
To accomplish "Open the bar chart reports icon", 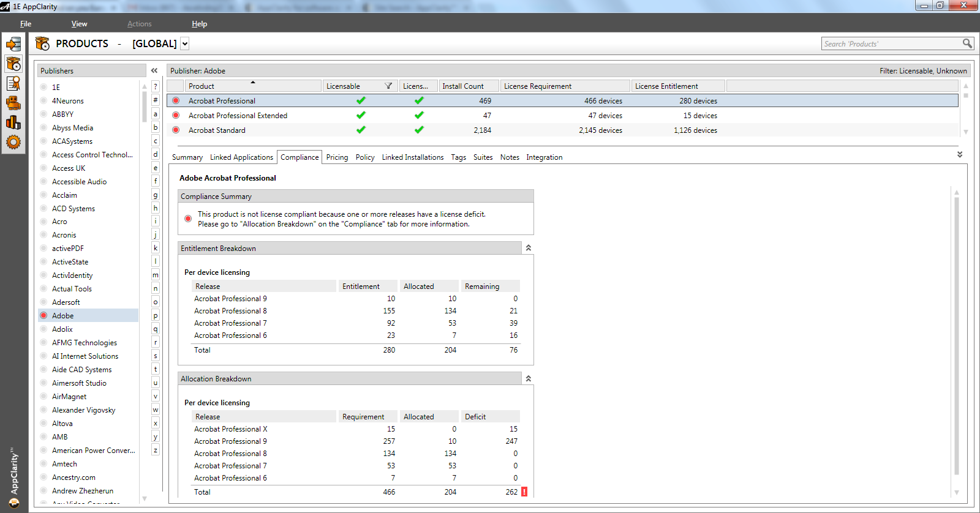I will (13, 122).
